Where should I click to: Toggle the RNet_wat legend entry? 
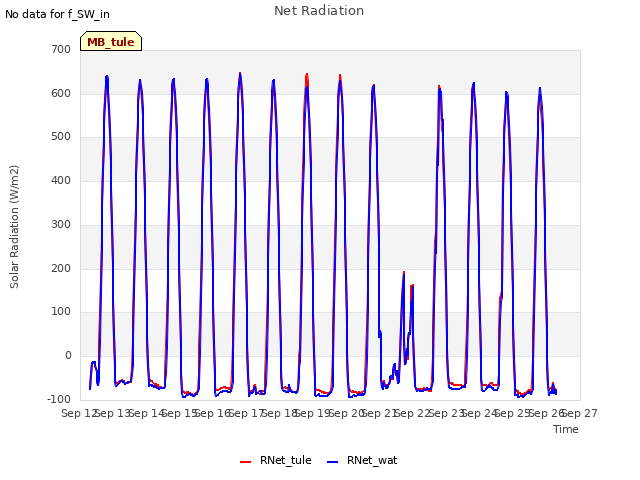[362, 460]
